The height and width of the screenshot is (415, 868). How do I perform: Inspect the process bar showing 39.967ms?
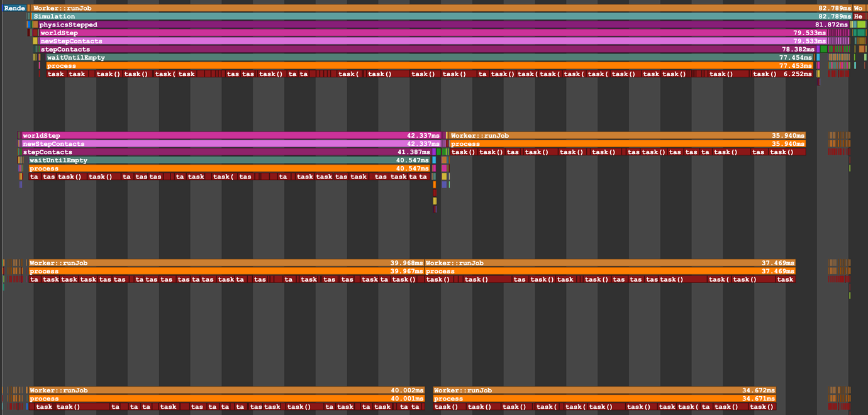tap(226, 271)
